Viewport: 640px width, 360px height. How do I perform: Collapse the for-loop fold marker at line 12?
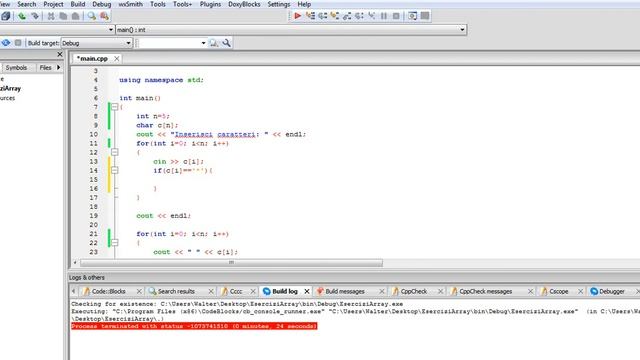[x=115, y=152]
